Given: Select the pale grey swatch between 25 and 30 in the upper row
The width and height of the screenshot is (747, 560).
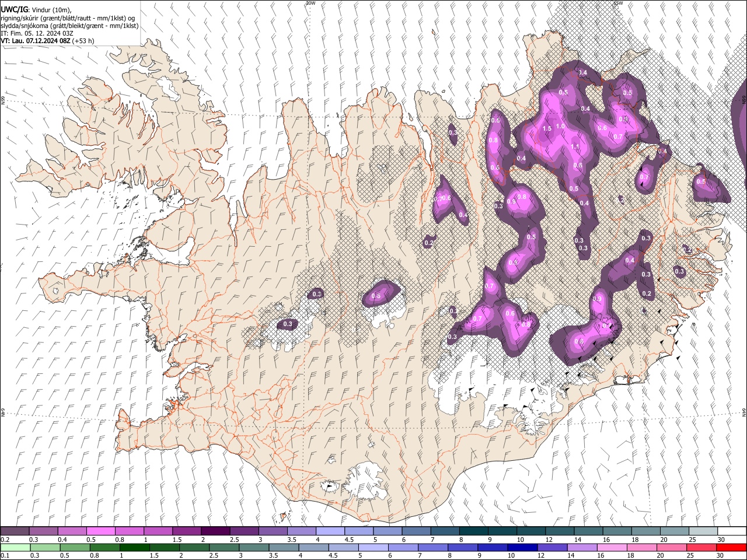Looking at the screenshot, I should [x=703, y=531].
